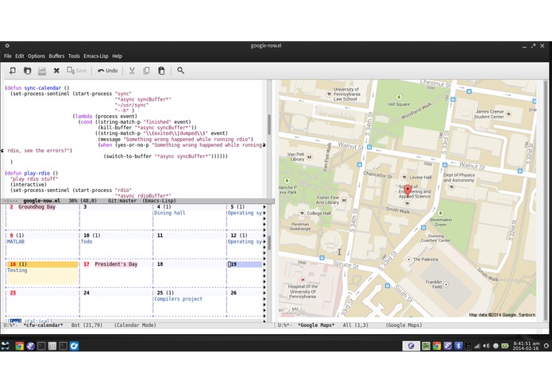Viewport: 552px width, 392px height.
Task: Click the Dining hall event on day 4
Action: point(170,213)
